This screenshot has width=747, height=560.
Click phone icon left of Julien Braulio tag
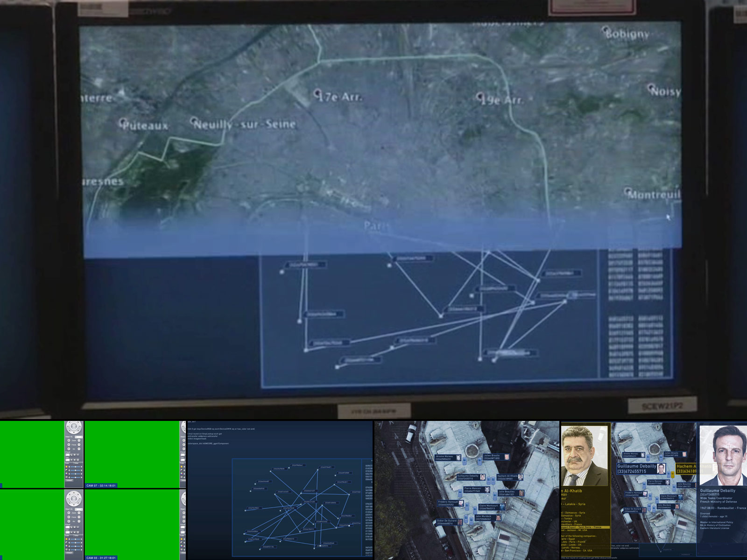point(479,461)
